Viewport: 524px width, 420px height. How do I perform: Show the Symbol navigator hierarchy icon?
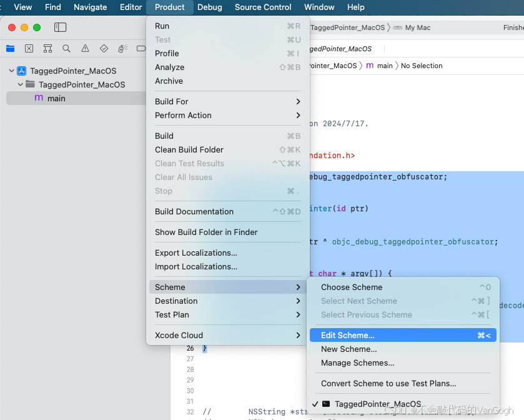point(47,49)
